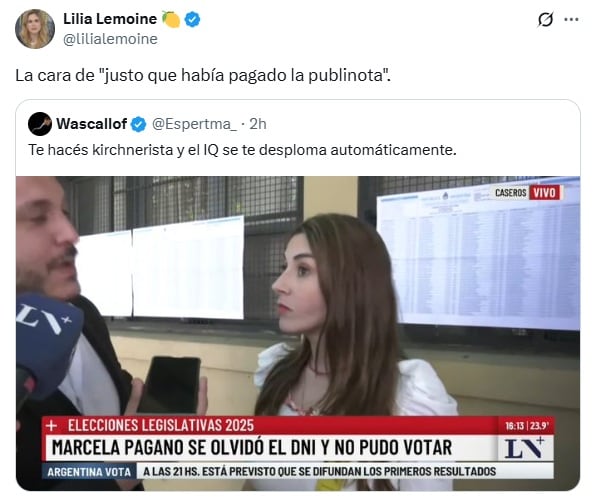
Task: Open the @Espertma_ handle link
Action: click(x=194, y=124)
